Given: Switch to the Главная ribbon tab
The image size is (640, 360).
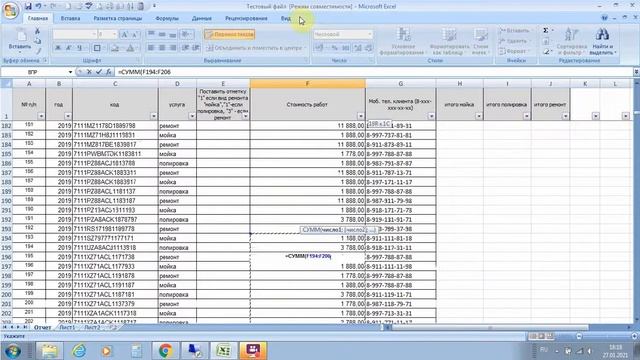Looking at the screenshot, I should [38, 18].
